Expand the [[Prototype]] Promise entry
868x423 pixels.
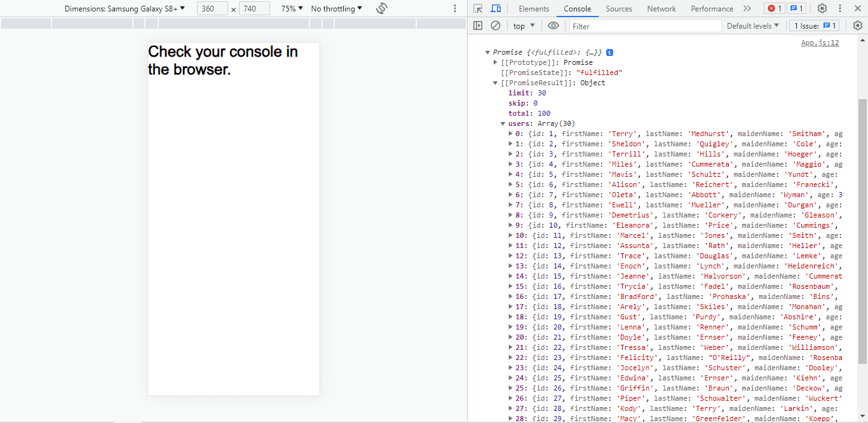[x=496, y=62]
